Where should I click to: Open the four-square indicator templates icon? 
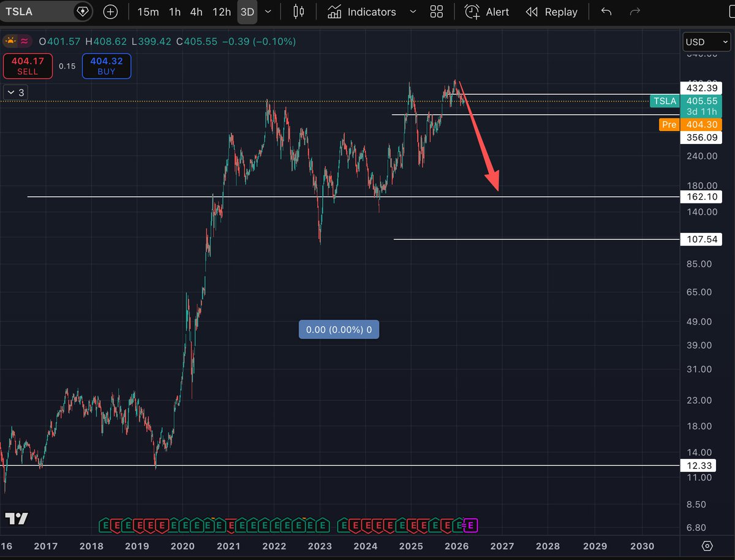point(437,12)
